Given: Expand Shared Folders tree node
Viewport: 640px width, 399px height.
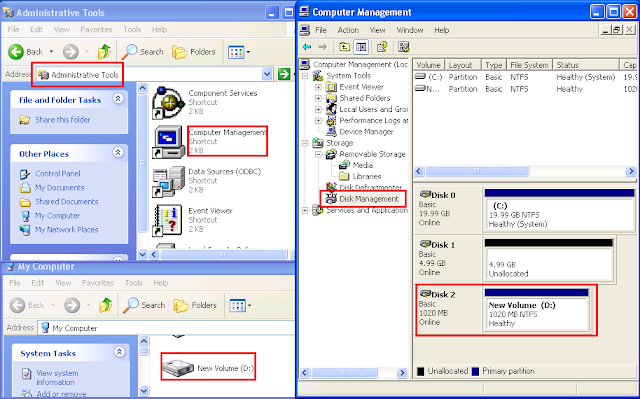Looking at the screenshot, I should coord(318,98).
